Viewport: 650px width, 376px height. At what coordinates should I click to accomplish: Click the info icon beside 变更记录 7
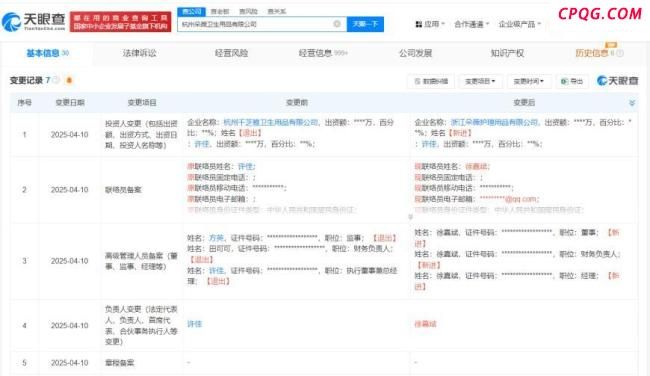56,80
